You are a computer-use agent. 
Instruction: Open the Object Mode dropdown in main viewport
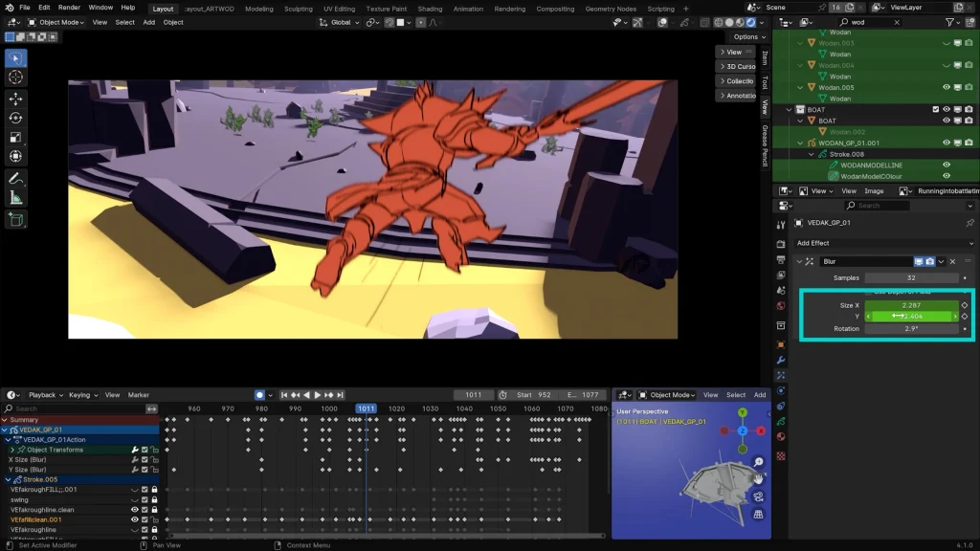point(56,22)
